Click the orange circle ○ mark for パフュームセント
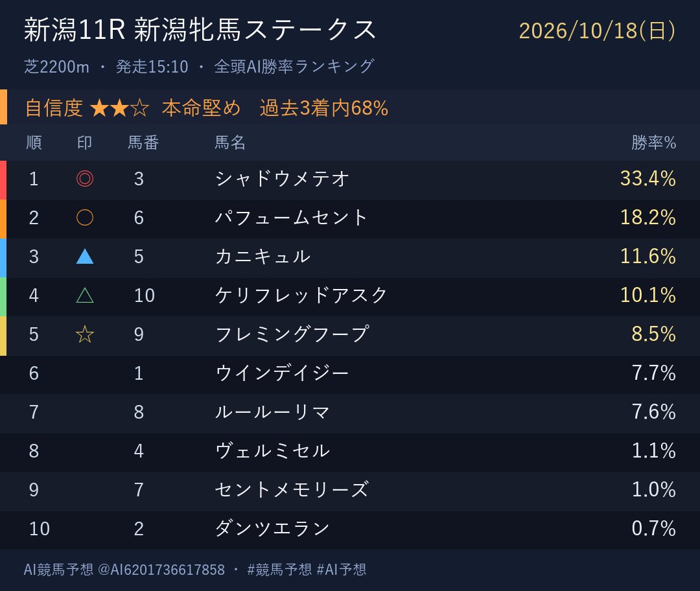This screenshot has width=700, height=591. (85, 217)
